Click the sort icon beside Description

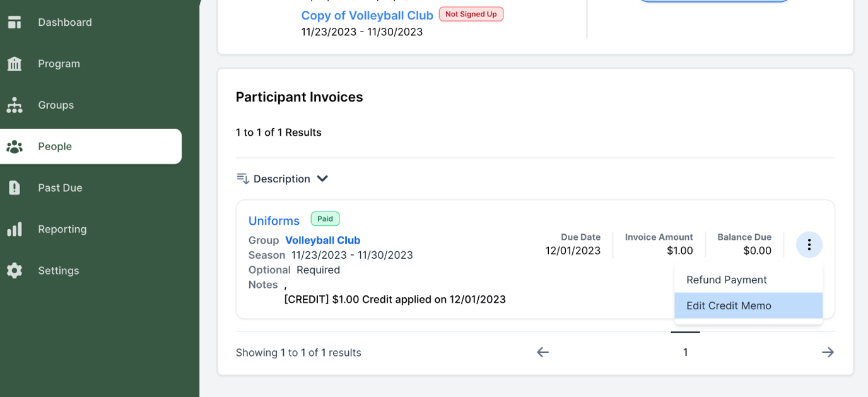click(x=243, y=179)
